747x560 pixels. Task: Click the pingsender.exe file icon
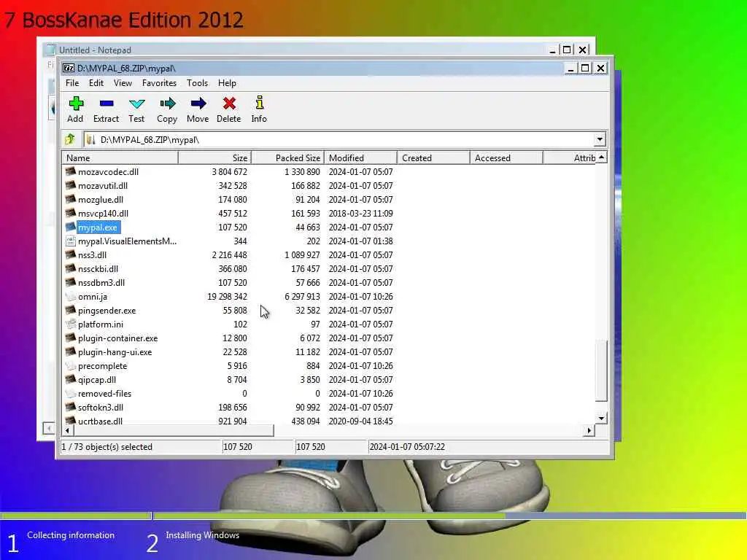pyautogui.click(x=71, y=310)
